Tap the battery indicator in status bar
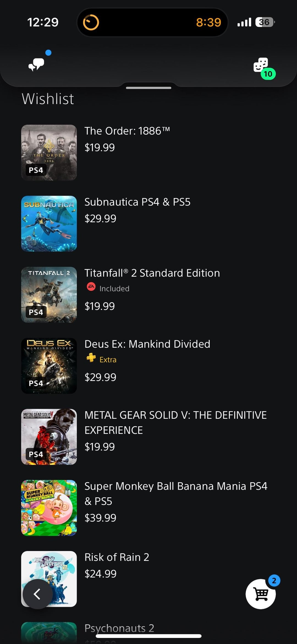The height and width of the screenshot is (644, 297). 265,22
